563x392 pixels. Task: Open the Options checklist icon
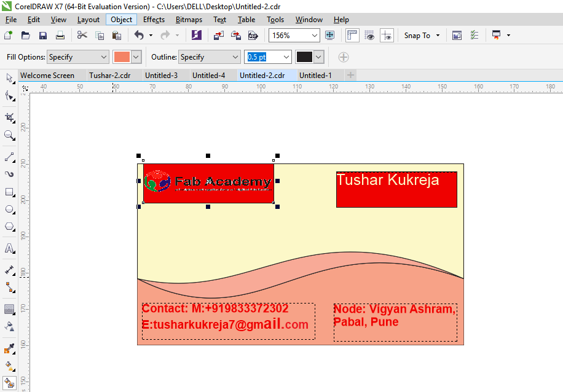click(x=474, y=35)
